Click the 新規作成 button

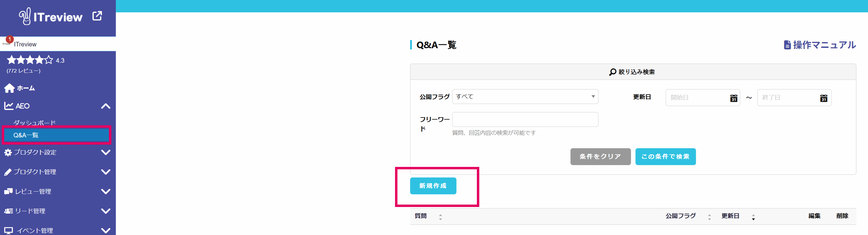click(433, 186)
